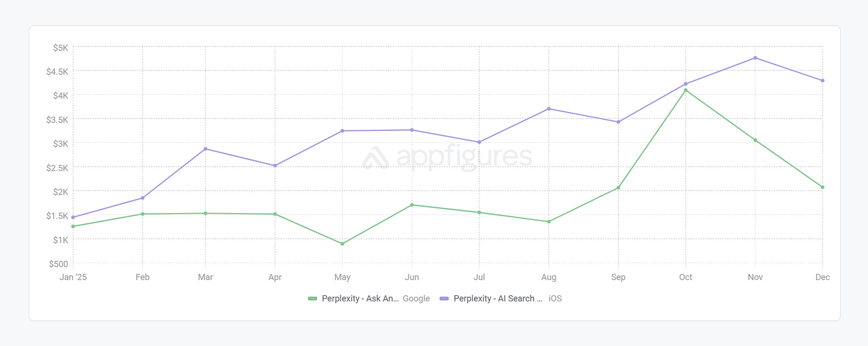The image size is (868, 346).
Task: Click the $2.5K y-axis label
Action: (x=57, y=168)
